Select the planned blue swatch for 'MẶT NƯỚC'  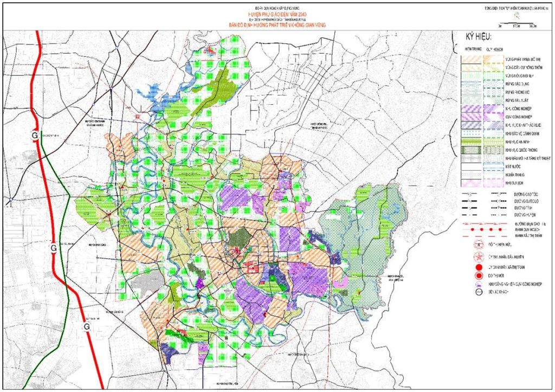pyautogui.click(x=493, y=166)
